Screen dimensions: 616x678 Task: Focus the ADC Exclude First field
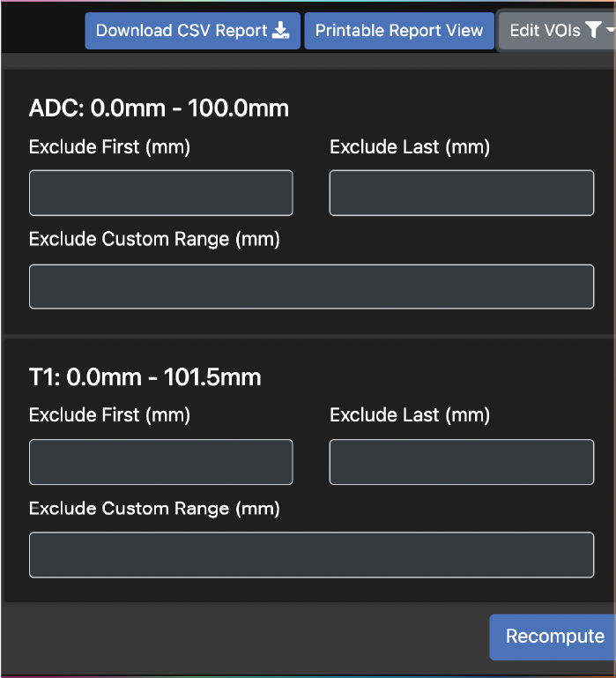pyautogui.click(x=161, y=193)
